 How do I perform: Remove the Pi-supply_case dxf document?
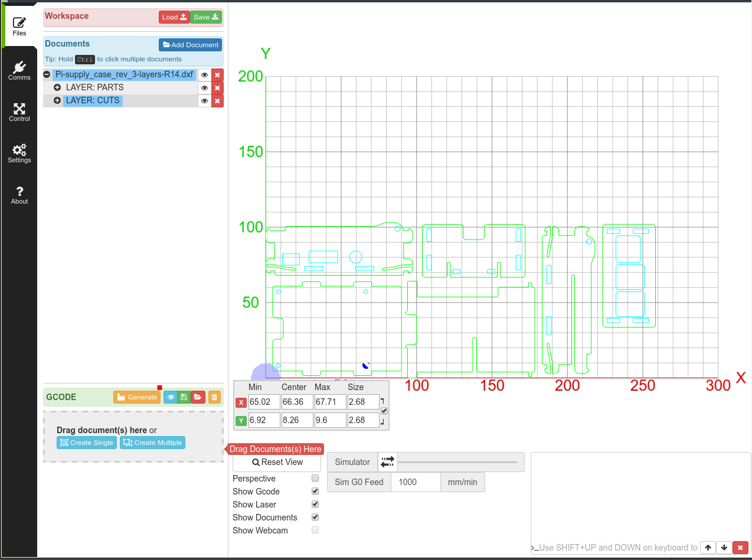pos(217,75)
